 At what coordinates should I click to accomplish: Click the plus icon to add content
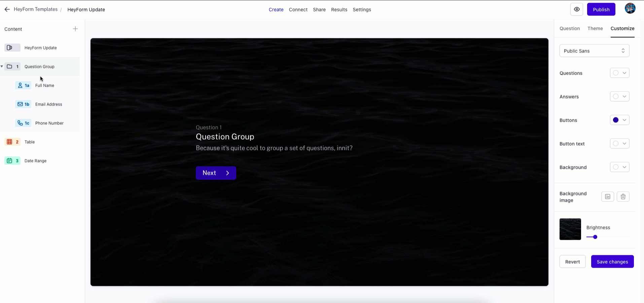75,29
